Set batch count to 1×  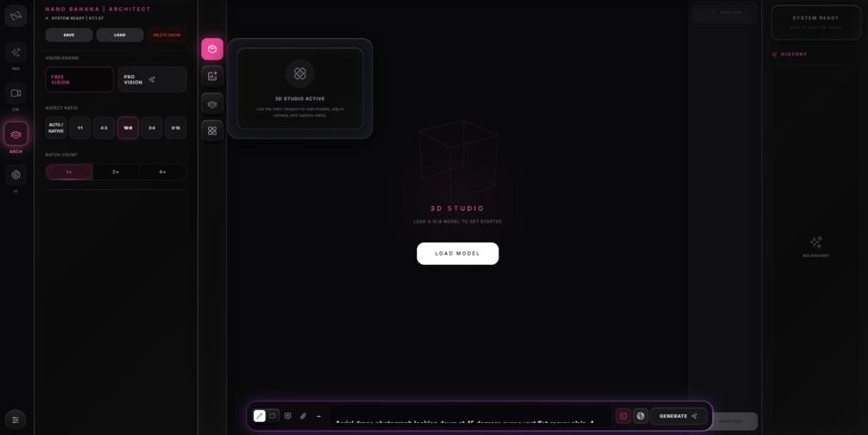click(x=68, y=172)
